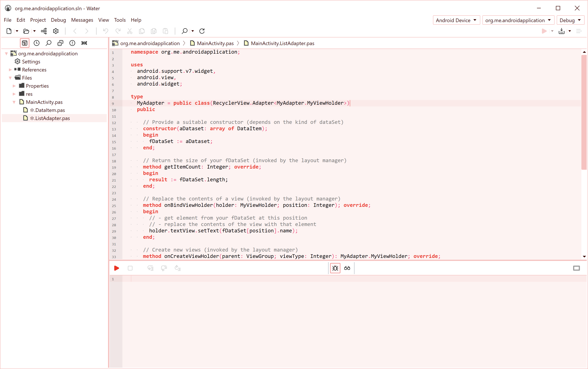The image size is (588, 369).
Task: Open the Android Device dropdown
Action: click(x=456, y=20)
